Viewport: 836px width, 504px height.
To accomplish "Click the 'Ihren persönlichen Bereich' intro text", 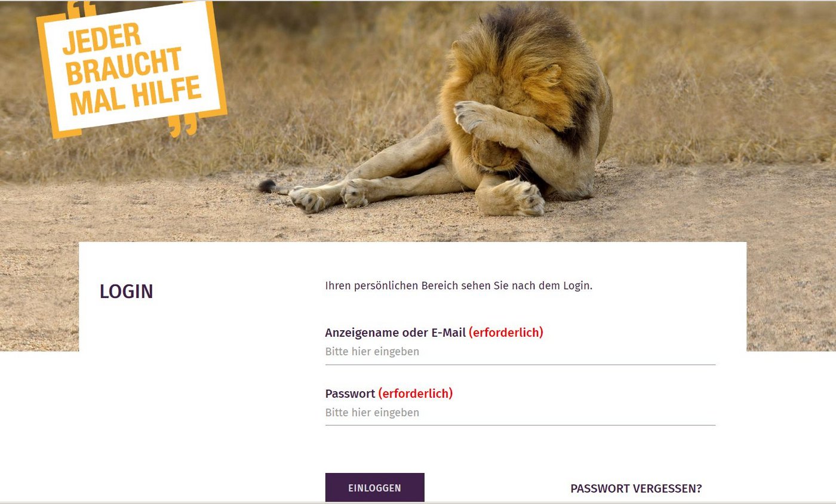I will [459, 285].
